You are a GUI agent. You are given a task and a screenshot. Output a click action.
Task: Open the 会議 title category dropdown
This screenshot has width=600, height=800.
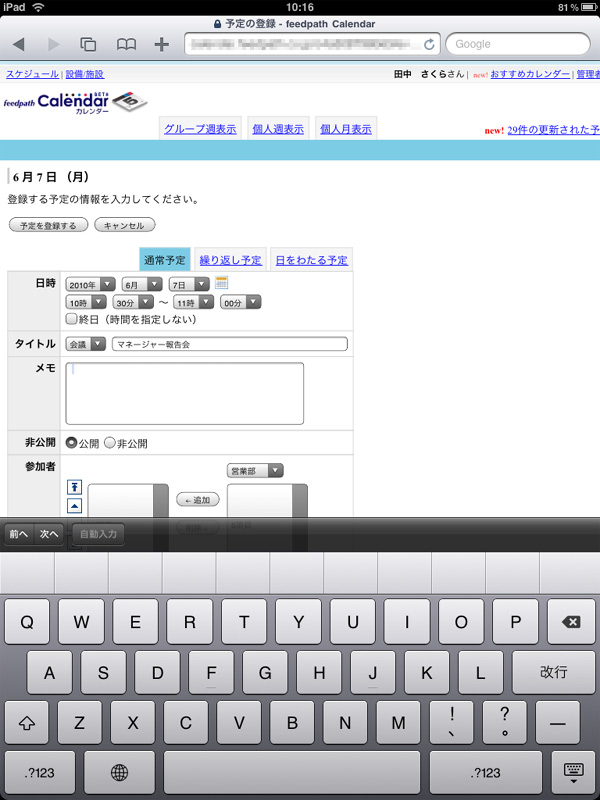click(86, 344)
